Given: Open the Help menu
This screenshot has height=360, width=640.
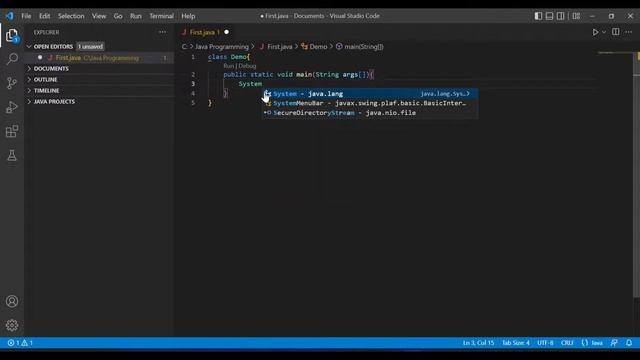Looking at the screenshot, I should [188, 16].
